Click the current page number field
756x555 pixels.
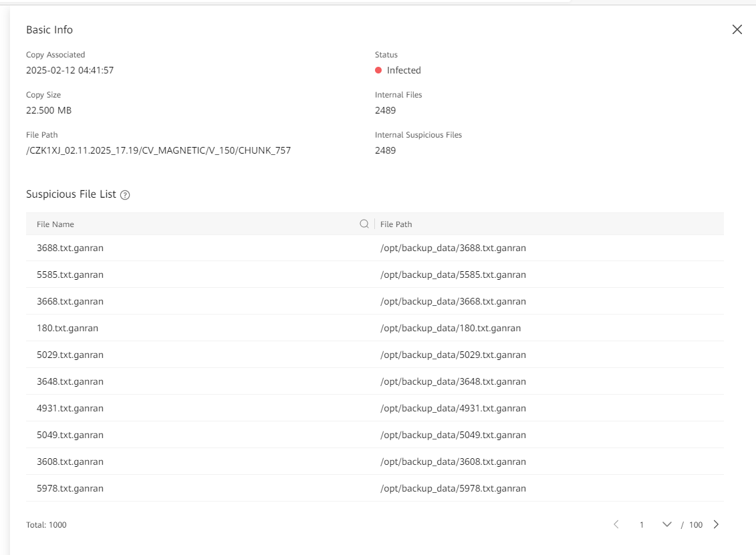point(642,525)
